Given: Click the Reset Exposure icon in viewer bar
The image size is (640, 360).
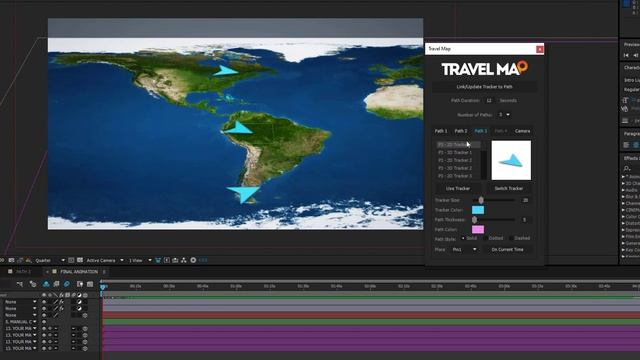Looking at the screenshot, I should (193, 260).
